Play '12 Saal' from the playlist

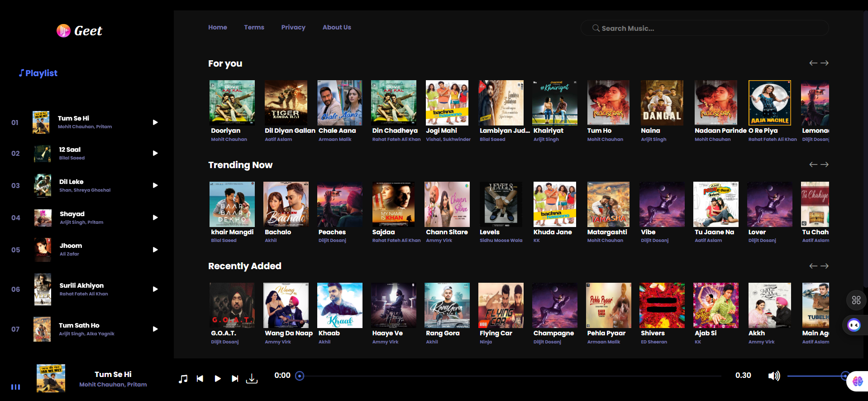pyautogui.click(x=155, y=153)
